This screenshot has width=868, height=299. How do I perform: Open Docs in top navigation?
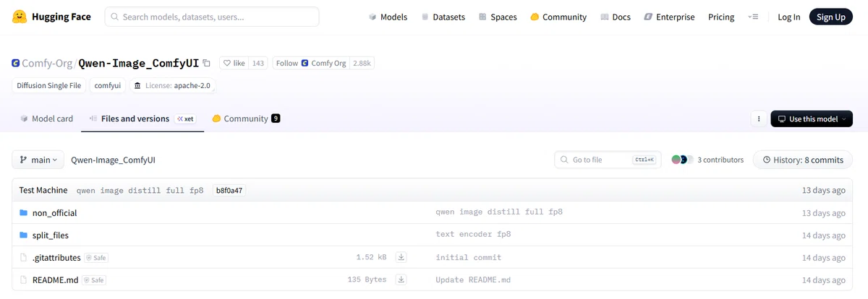click(x=616, y=17)
